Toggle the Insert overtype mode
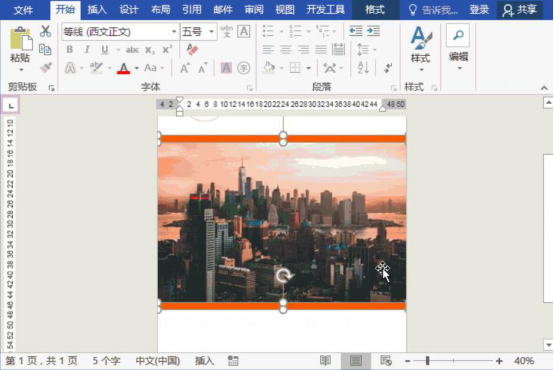The height and width of the screenshot is (370, 554). click(204, 361)
